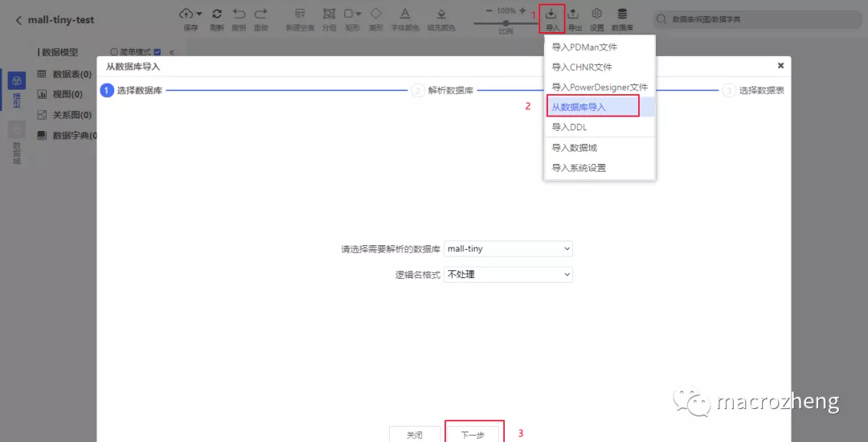Open the 设置 (Settings) gear icon

(x=597, y=14)
